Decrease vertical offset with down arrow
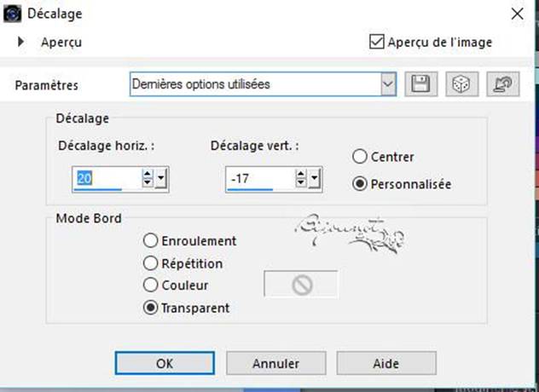The image size is (539, 392). click(301, 182)
